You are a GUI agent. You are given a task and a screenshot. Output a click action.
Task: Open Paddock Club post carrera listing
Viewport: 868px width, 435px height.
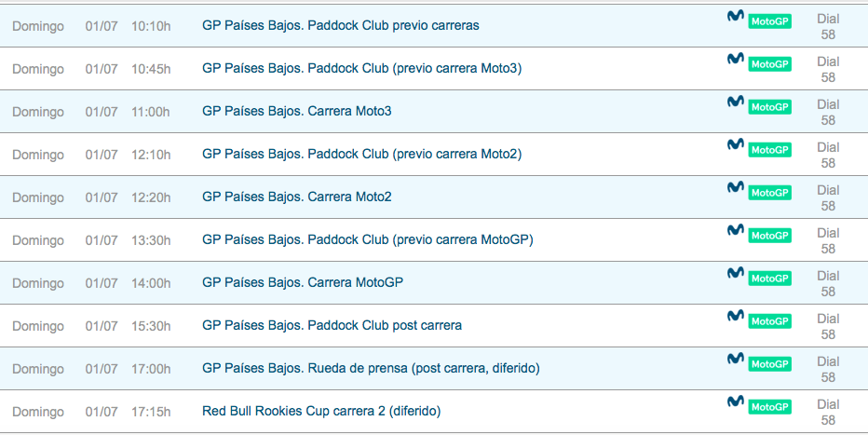(x=332, y=325)
